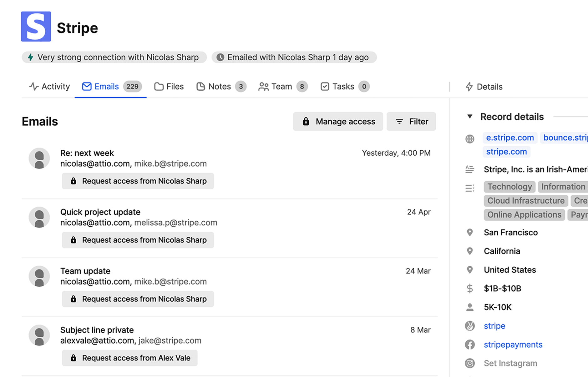Image resolution: width=588 pixels, height=377 pixels.
Task: Click the Technology category tag
Action: coord(509,187)
